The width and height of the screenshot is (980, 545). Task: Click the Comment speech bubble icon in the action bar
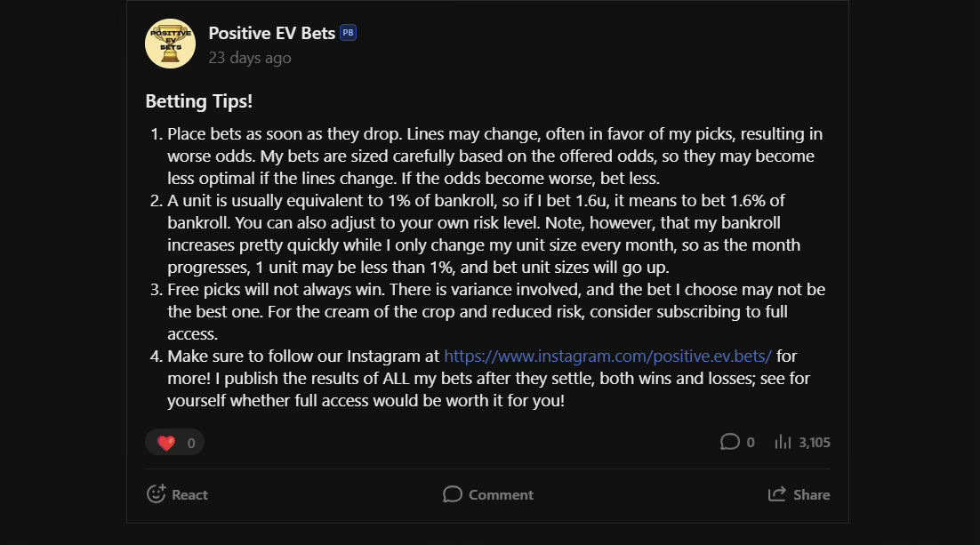(x=453, y=494)
